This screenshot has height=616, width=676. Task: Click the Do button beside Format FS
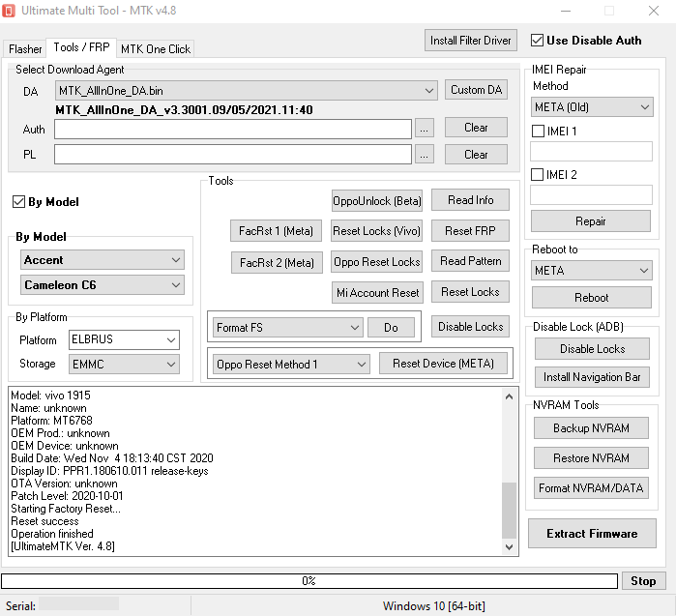click(x=391, y=328)
